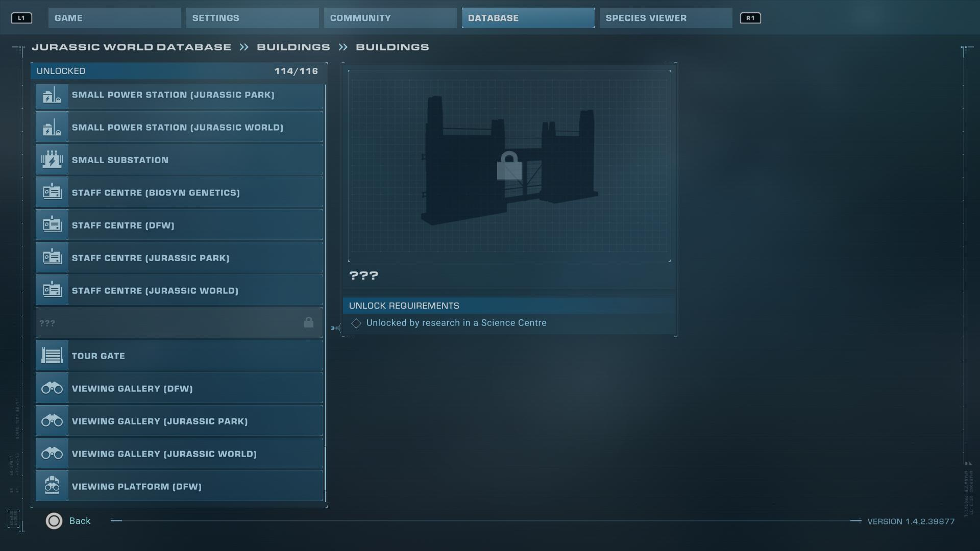Click the Unlock Requirements header

coord(509,306)
